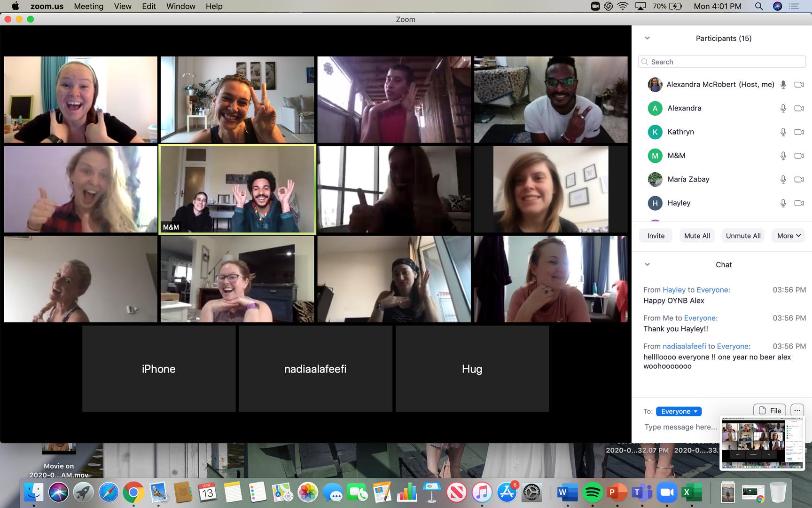Open Google Chrome from the Dock

(133, 492)
